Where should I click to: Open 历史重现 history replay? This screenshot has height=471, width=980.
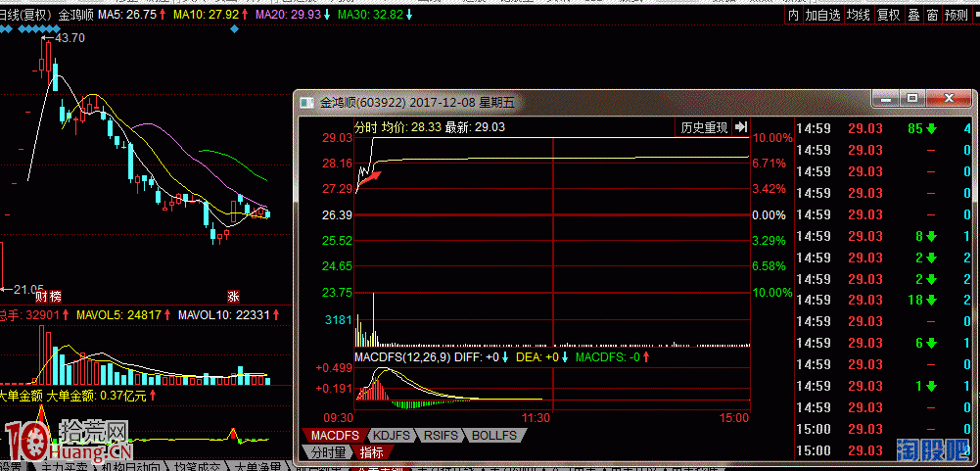click(704, 127)
